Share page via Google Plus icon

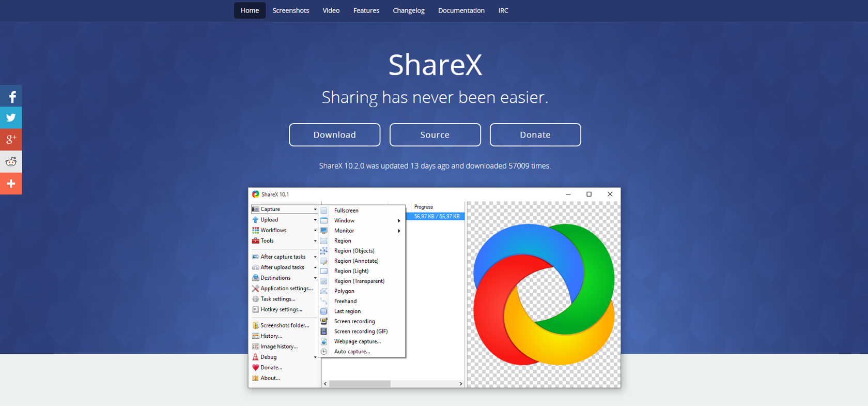click(11, 140)
